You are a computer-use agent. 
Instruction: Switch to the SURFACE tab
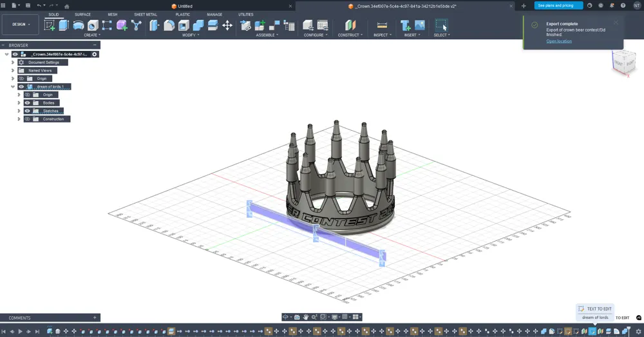point(82,14)
